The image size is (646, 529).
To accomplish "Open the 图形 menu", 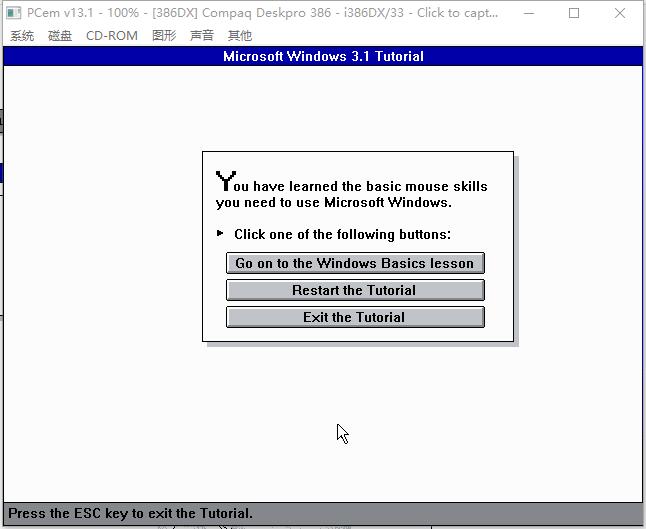I will [164, 36].
